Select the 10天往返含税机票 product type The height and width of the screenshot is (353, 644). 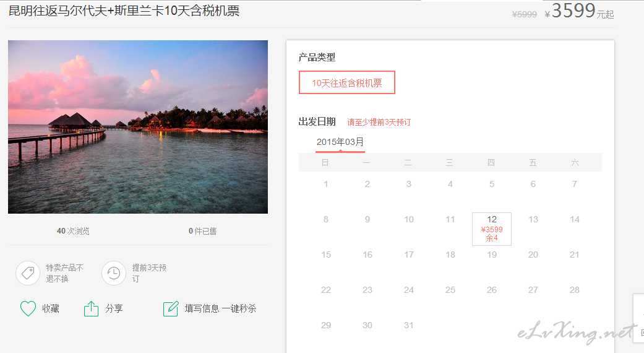coord(346,82)
